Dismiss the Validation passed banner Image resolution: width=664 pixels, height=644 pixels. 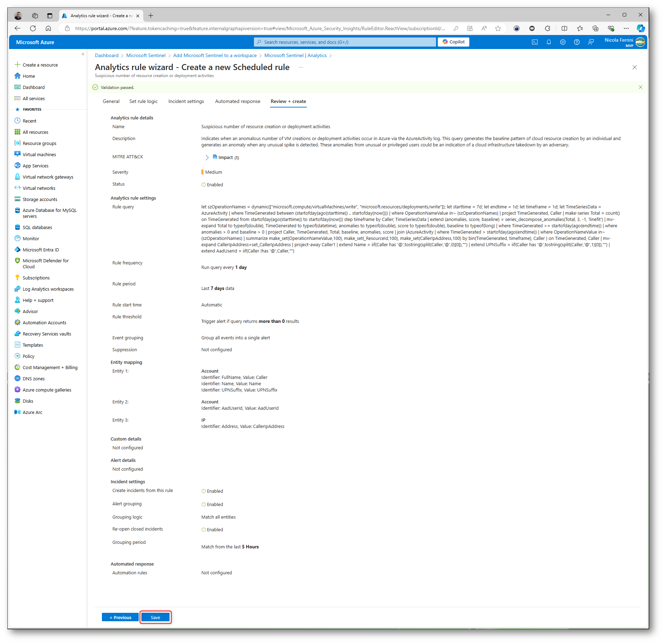click(x=641, y=87)
